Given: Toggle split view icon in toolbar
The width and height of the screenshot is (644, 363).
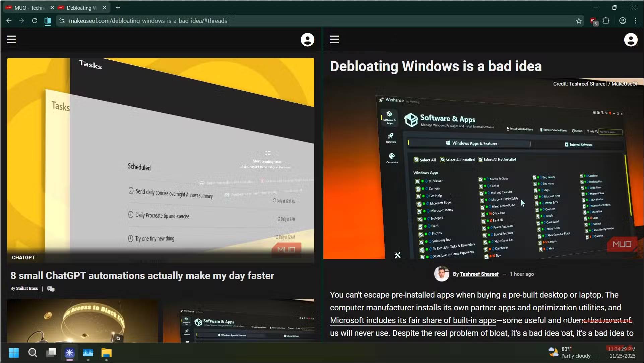Looking at the screenshot, I should (48, 21).
